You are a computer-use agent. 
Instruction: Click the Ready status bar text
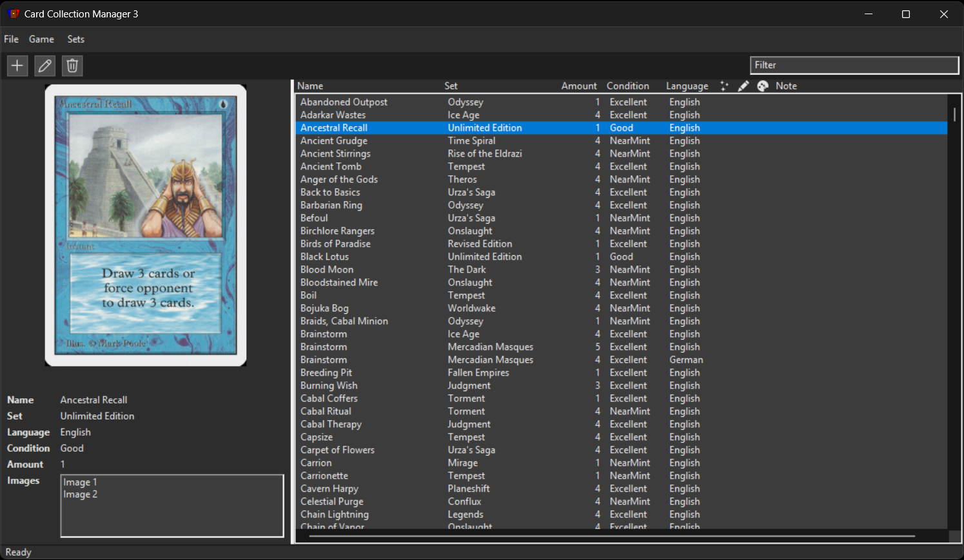pos(18,552)
